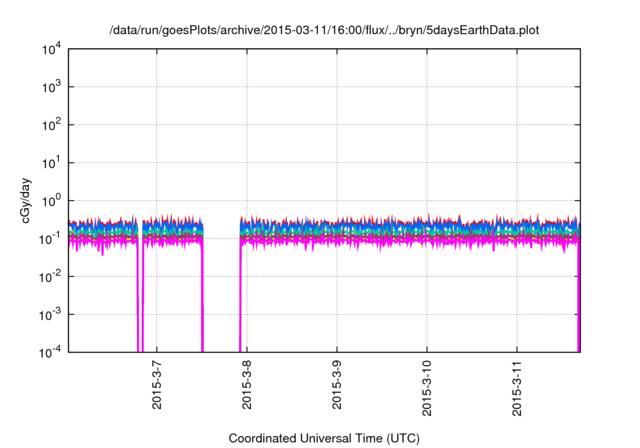The image size is (640, 448).
Task: Click the 10^0 y-axis tick label
Action: 51,201
